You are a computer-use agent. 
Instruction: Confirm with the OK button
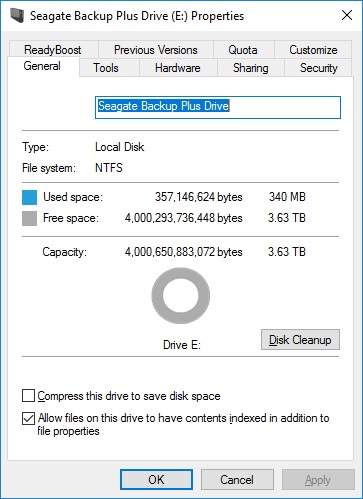(156, 480)
